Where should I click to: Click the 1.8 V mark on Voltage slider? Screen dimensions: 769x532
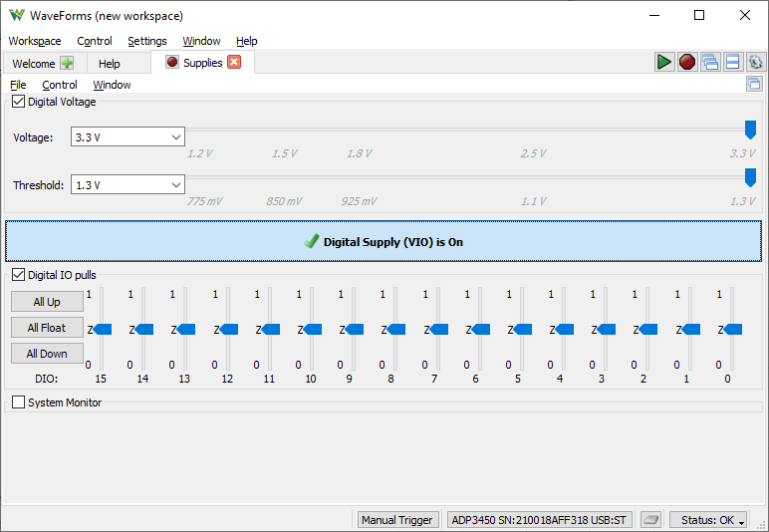(359, 153)
